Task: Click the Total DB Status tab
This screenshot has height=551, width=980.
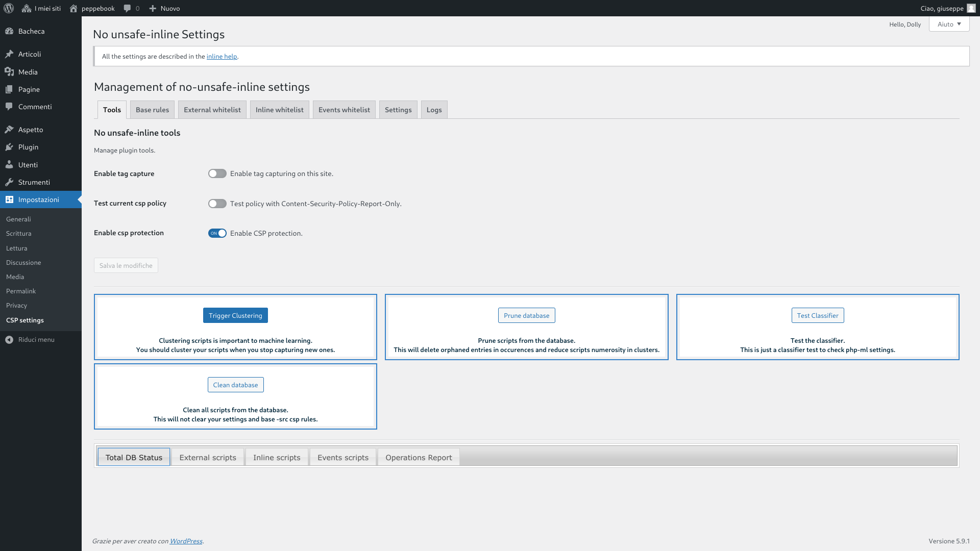Action: click(134, 457)
